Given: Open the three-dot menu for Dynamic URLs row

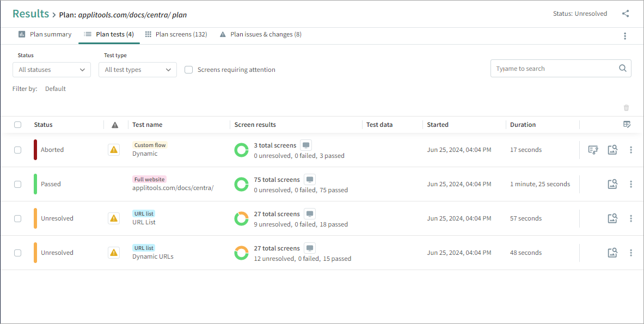Looking at the screenshot, I should click(x=631, y=253).
